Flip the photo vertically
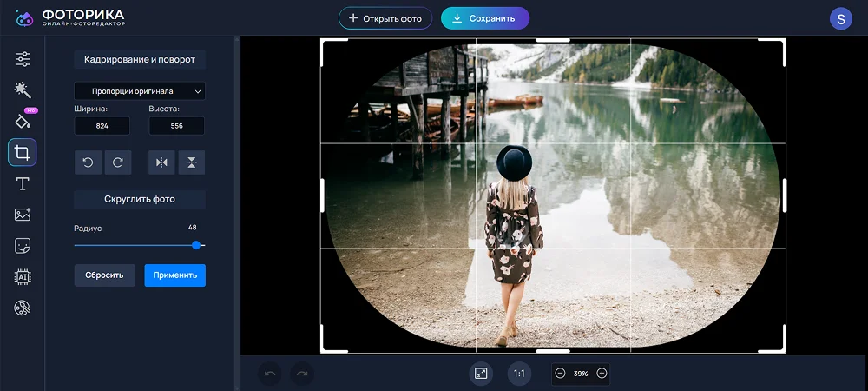868x391 pixels. pyautogui.click(x=191, y=162)
